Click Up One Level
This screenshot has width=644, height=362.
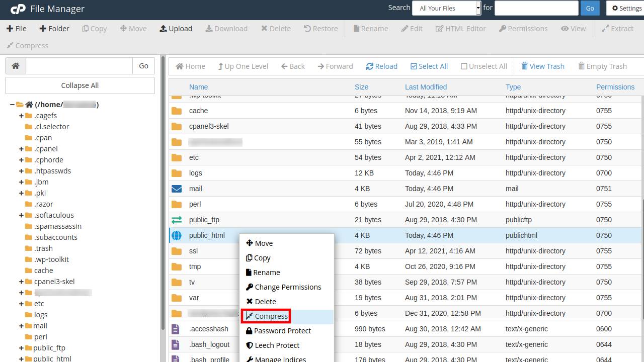click(243, 66)
